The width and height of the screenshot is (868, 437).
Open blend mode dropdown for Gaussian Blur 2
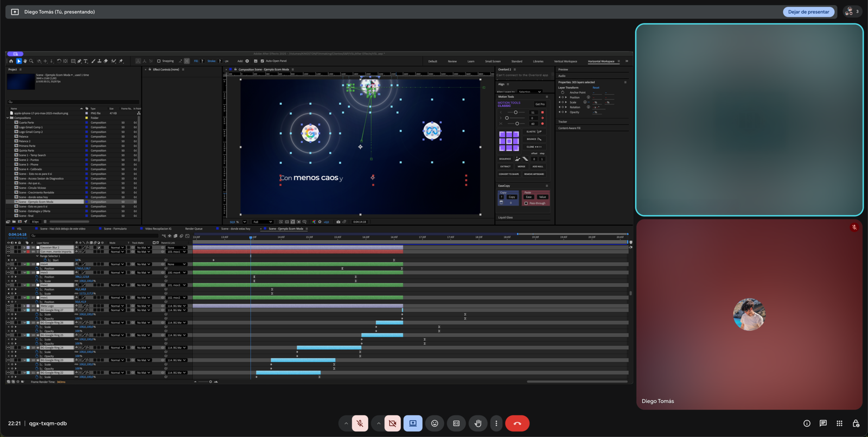point(117,248)
